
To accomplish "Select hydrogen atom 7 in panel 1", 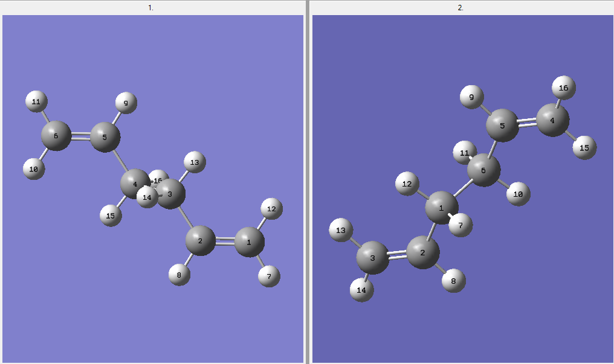I will [x=269, y=276].
